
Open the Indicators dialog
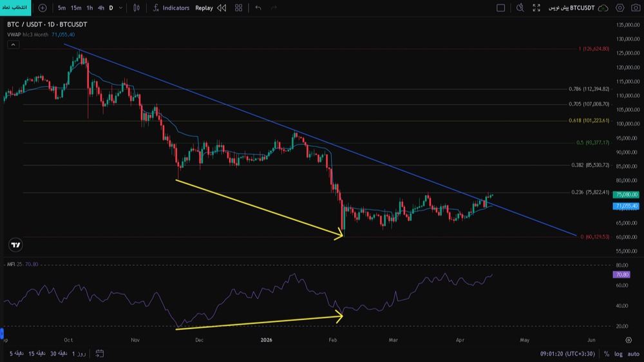pos(171,8)
